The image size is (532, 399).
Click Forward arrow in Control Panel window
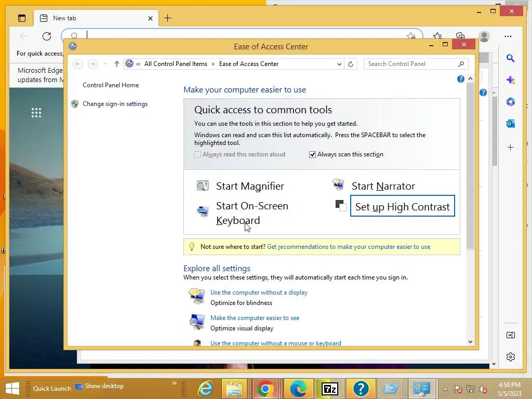[92, 64]
